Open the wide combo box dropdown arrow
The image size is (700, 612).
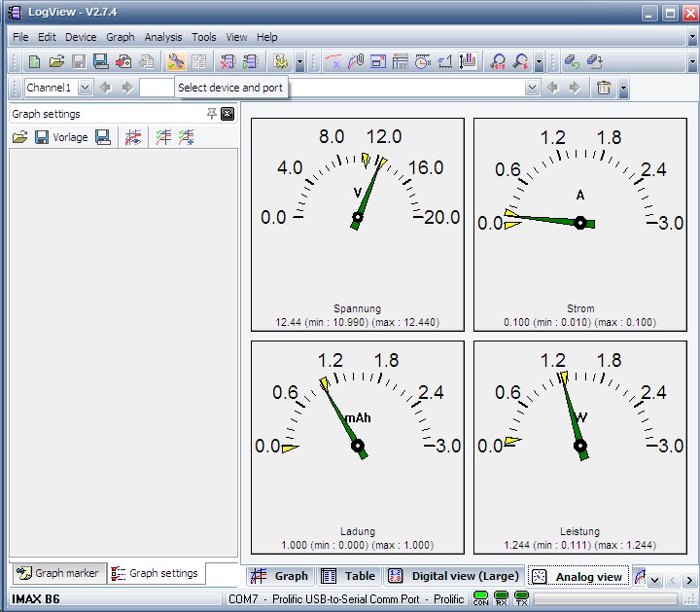pos(532,88)
